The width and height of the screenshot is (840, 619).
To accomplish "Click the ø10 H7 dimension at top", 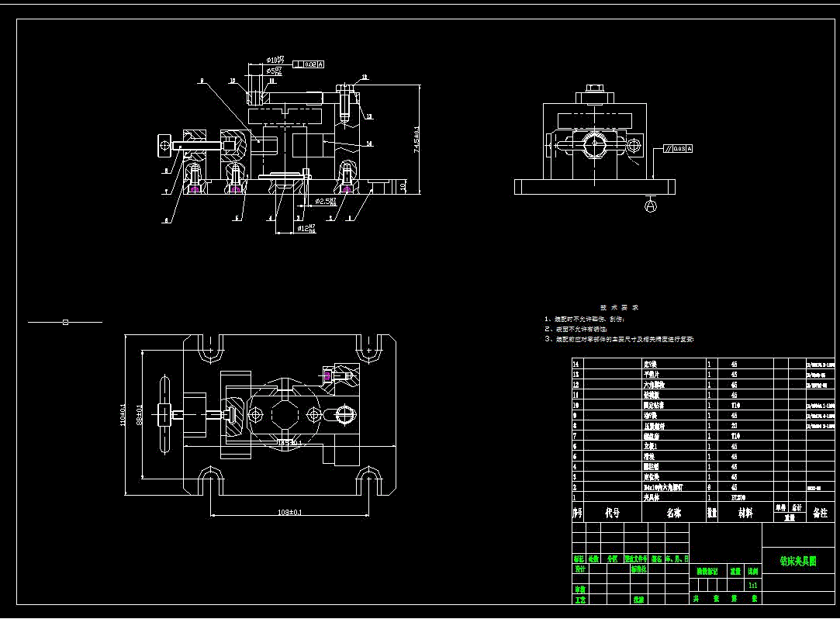I will [x=275, y=60].
